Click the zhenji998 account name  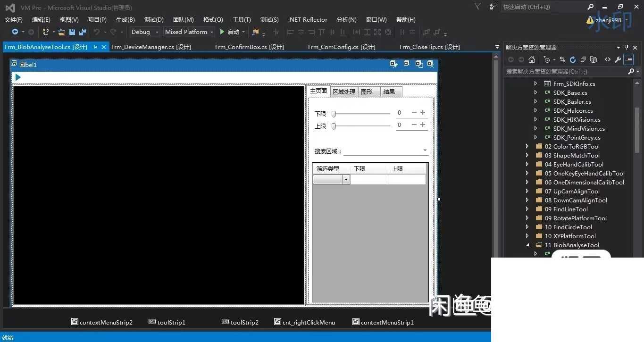(609, 20)
